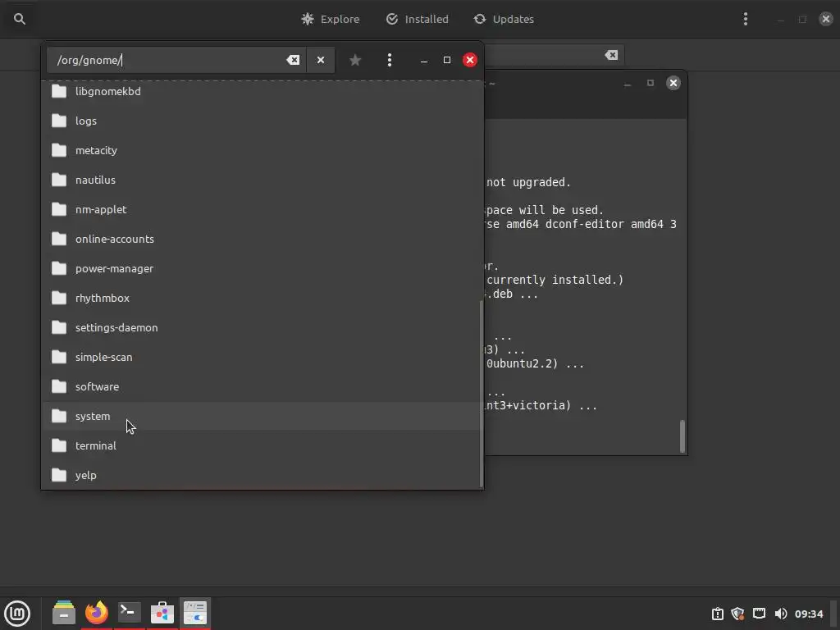The width and height of the screenshot is (840, 630).
Task: Open the software folder
Action: coord(261,386)
